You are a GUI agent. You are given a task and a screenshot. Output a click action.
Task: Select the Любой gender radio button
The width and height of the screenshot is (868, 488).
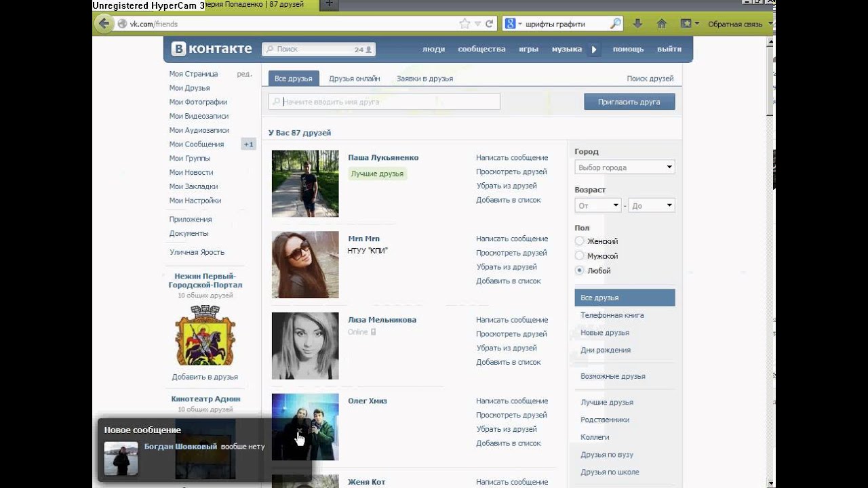[579, 270]
